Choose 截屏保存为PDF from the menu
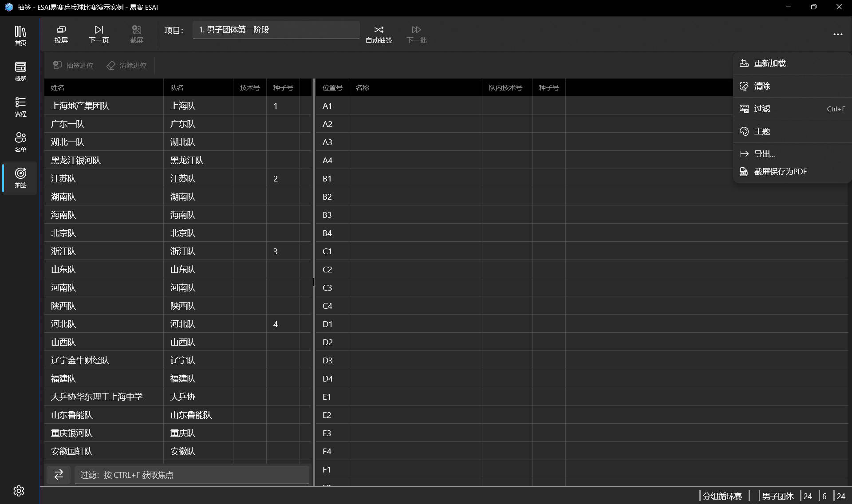 click(792, 172)
